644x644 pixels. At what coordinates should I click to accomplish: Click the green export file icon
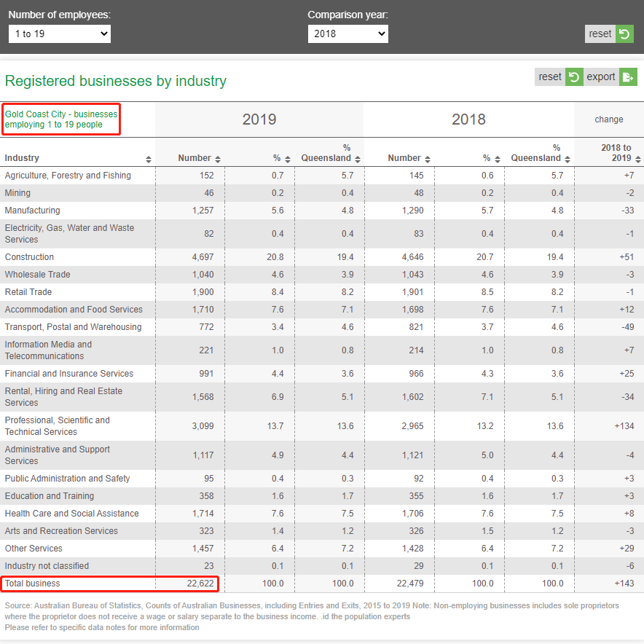point(628,76)
